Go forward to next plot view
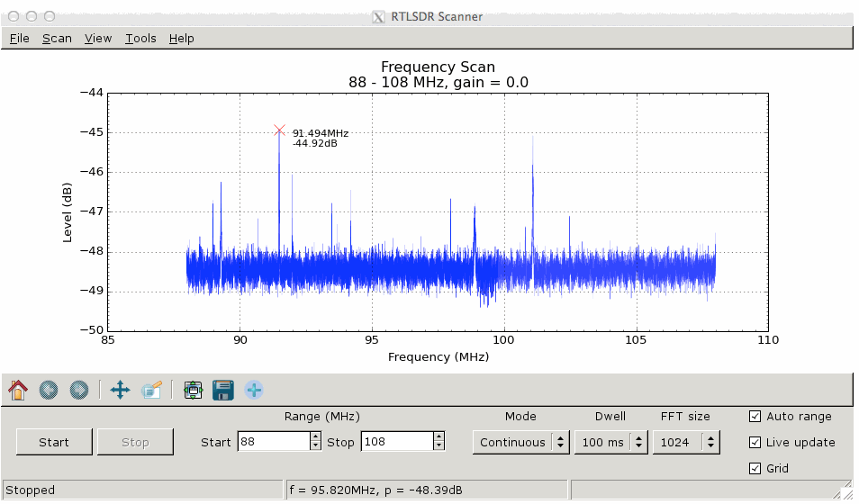This screenshot has width=859, height=504. pos(79,391)
